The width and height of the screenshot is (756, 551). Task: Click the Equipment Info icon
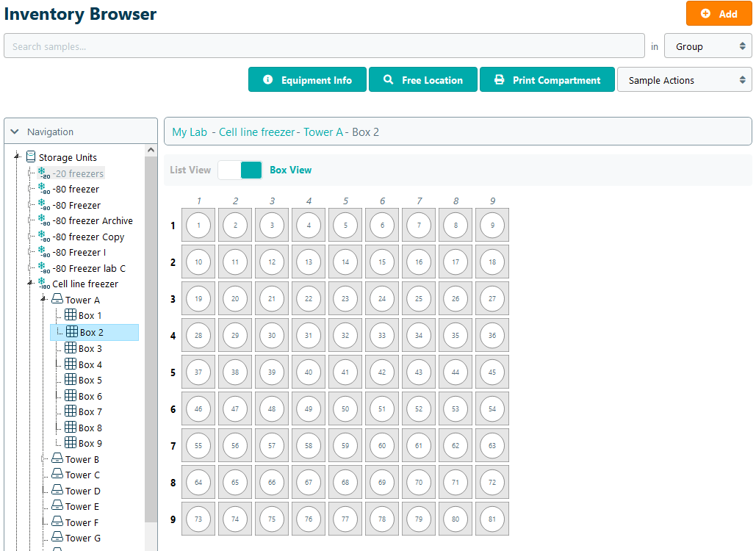pos(268,79)
